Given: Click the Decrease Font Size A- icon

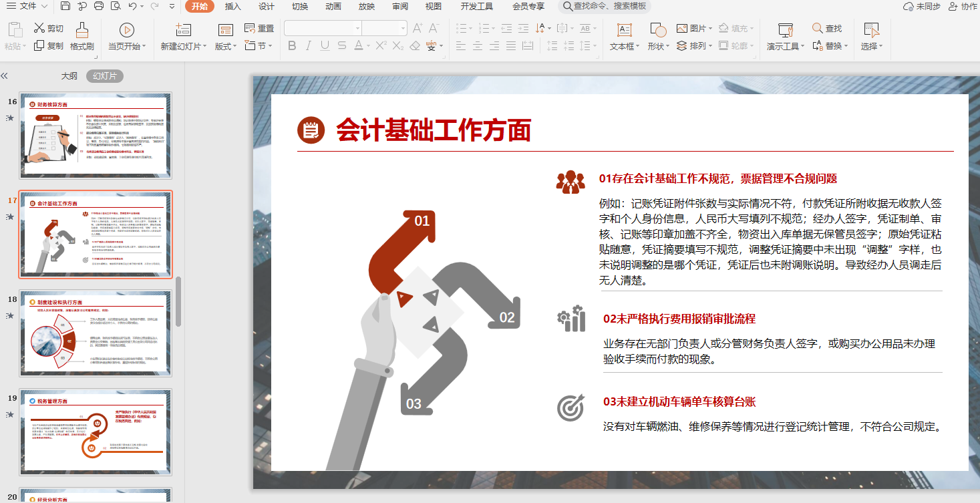Looking at the screenshot, I should (x=434, y=29).
